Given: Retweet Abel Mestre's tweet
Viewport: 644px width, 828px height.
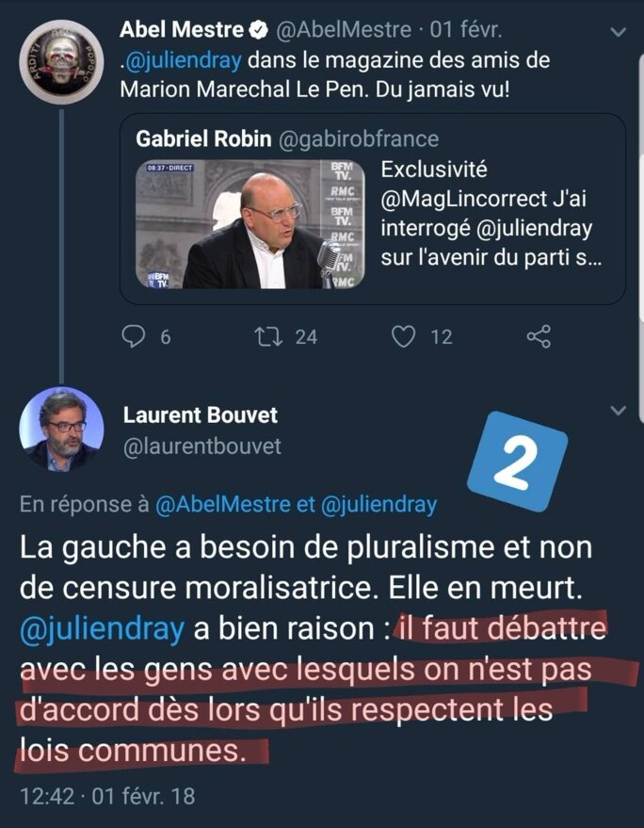Looking at the screenshot, I should 267,336.
